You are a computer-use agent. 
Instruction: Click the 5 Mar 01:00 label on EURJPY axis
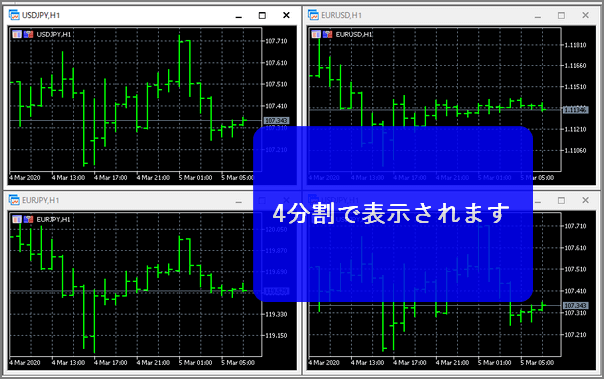195,362
